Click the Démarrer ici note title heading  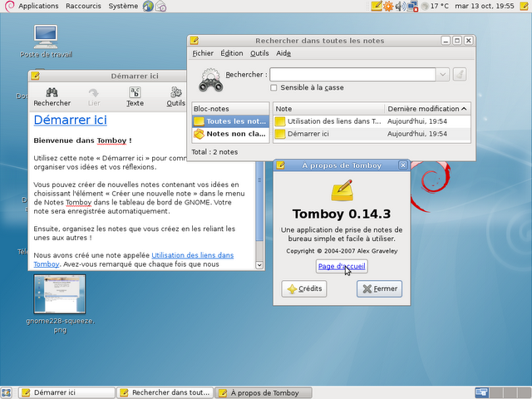(70, 120)
